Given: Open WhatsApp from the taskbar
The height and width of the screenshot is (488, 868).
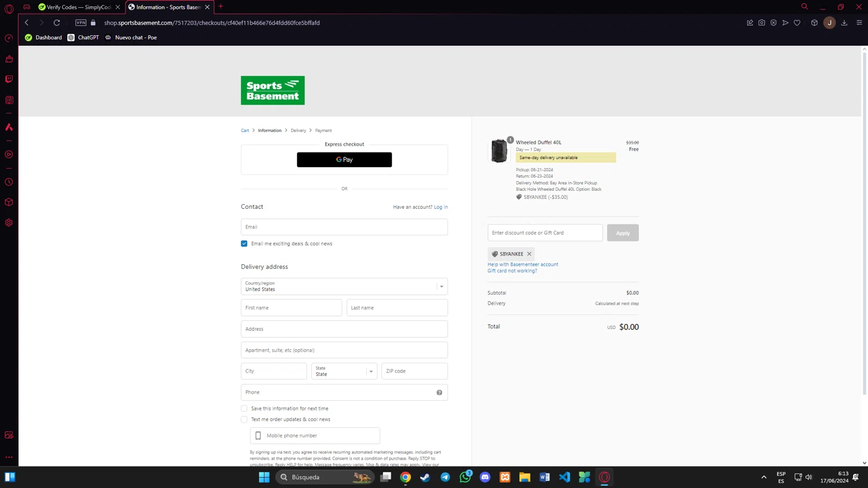Looking at the screenshot, I should (465, 477).
